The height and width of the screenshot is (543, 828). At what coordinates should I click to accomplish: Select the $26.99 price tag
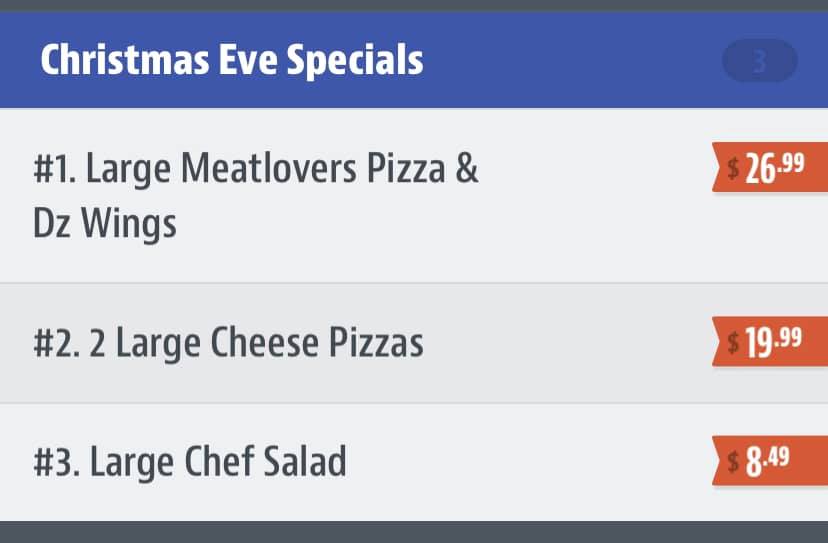tap(770, 167)
